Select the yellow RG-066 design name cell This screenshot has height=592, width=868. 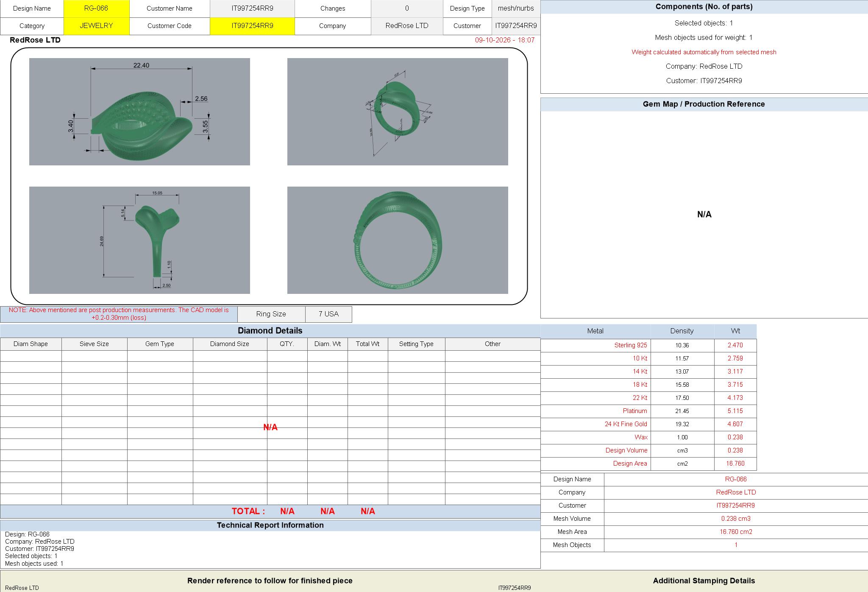pyautogui.click(x=96, y=8)
